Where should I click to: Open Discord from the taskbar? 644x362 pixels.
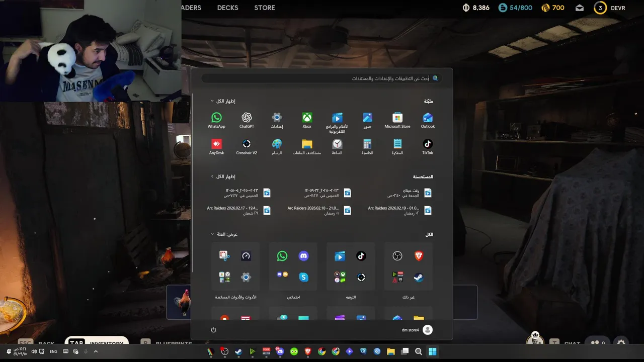(x=280, y=352)
